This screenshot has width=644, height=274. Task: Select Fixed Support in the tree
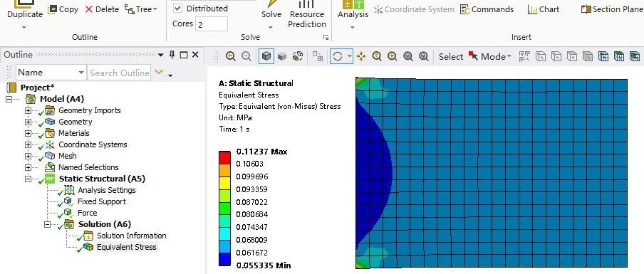(102, 201)
